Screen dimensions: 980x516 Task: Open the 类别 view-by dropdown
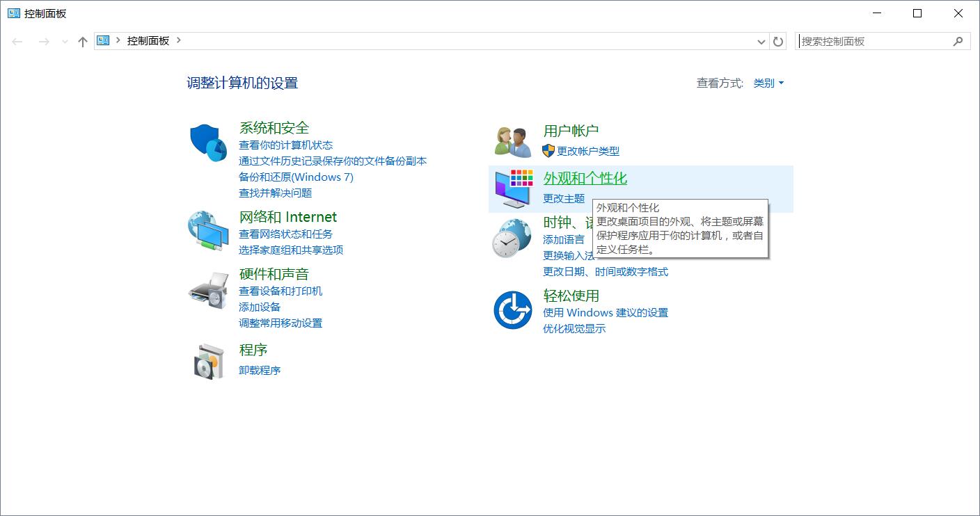point(768,83)
